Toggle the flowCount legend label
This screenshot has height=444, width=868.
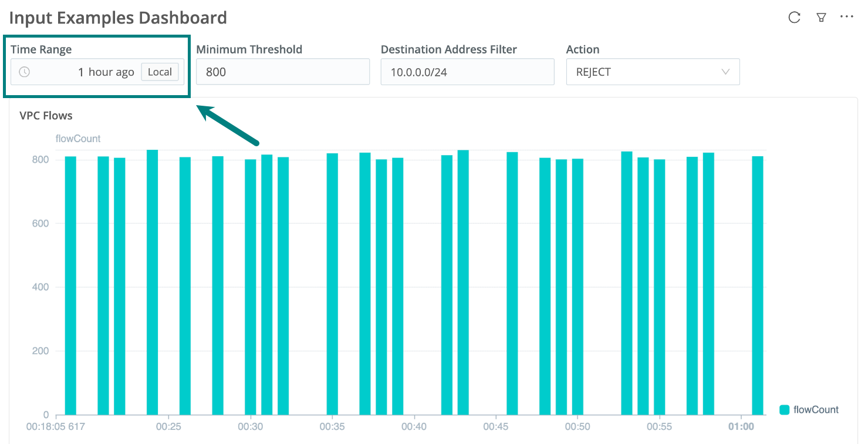click(x=816, y=410)
